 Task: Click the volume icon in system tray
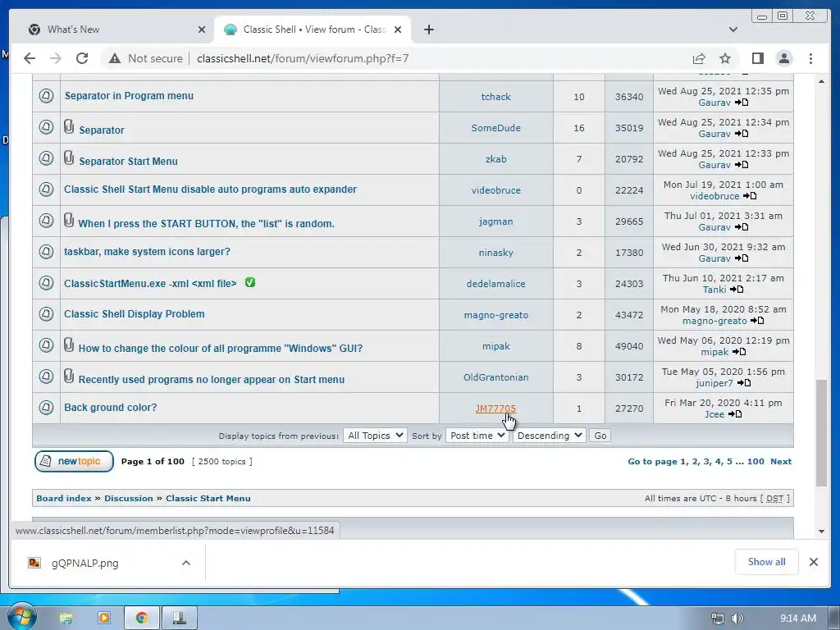[x=737, y=619]
